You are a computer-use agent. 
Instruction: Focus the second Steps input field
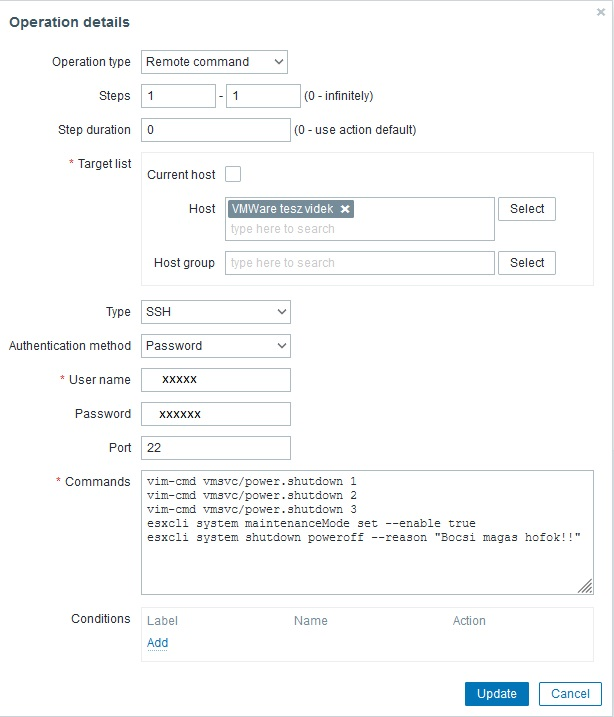point(263,96)
